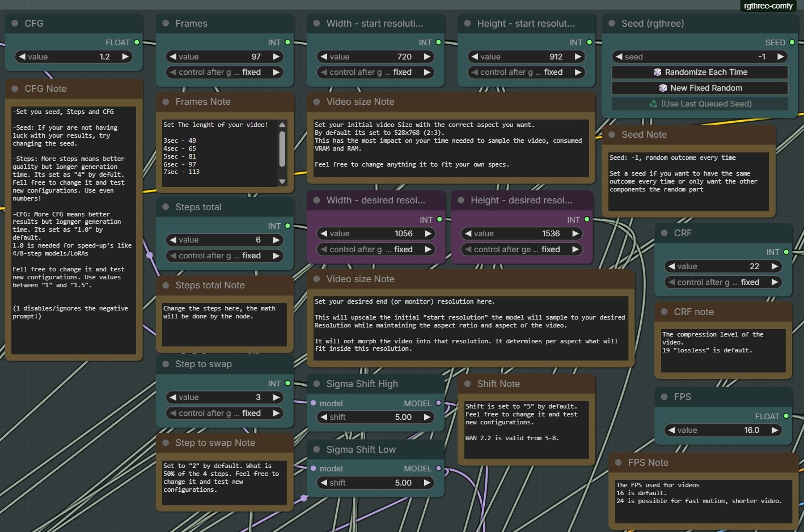Click the Randomize Each Time button
Screen dimensions: 804x532
(x=700, y=72)
